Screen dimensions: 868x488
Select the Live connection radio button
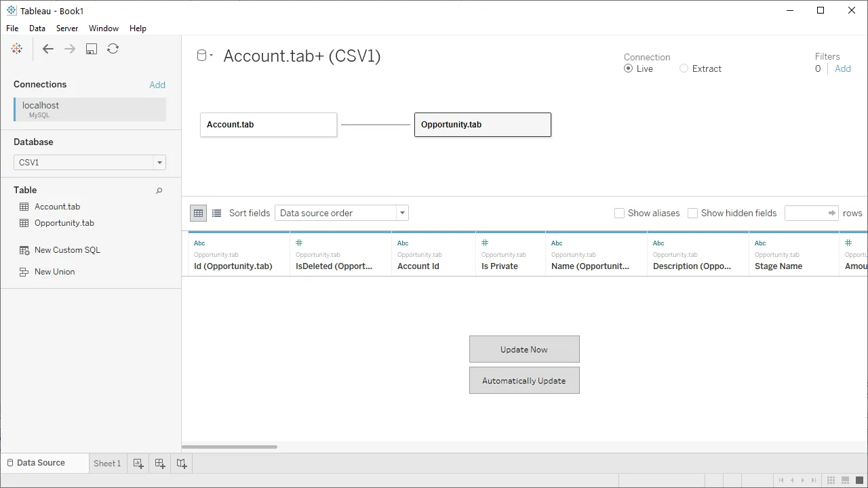click(x=629, y=68)
